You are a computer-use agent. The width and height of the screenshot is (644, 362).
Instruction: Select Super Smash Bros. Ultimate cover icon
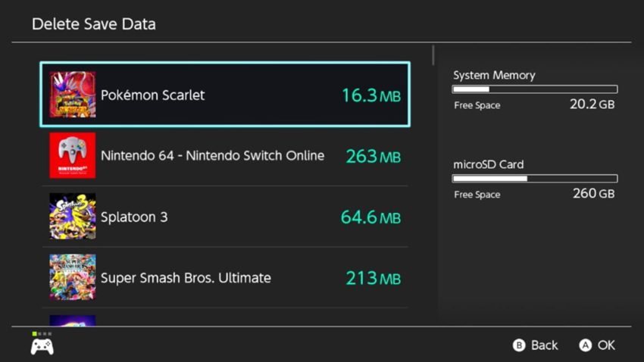(73, 277)
